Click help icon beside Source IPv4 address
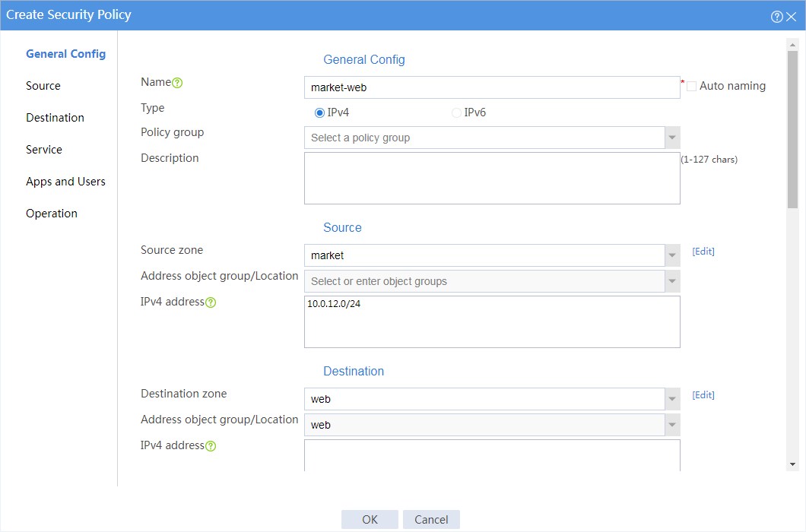Viewport: 806px width, 532px height. pos(211,302)
